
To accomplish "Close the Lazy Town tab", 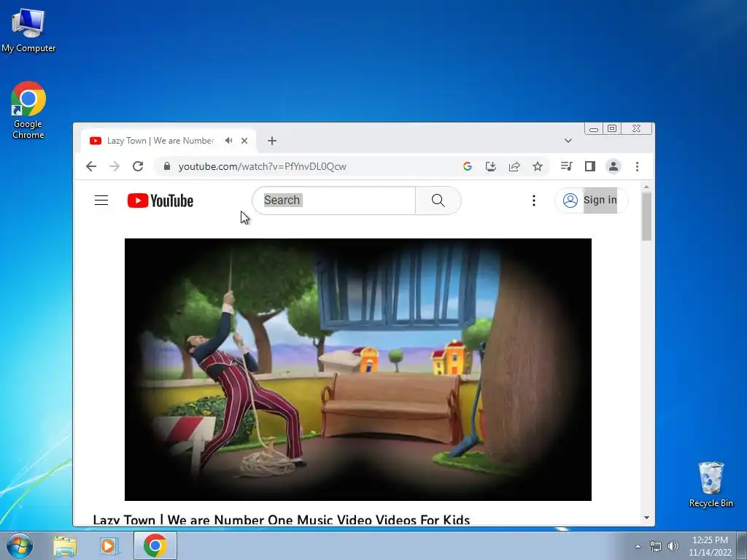I will click(244, 141).
